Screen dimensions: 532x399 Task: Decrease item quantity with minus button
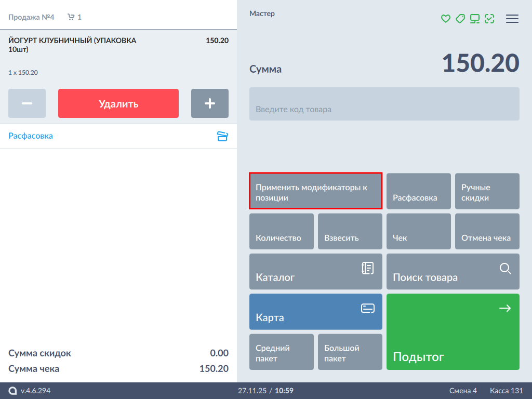tap(27, 103)
